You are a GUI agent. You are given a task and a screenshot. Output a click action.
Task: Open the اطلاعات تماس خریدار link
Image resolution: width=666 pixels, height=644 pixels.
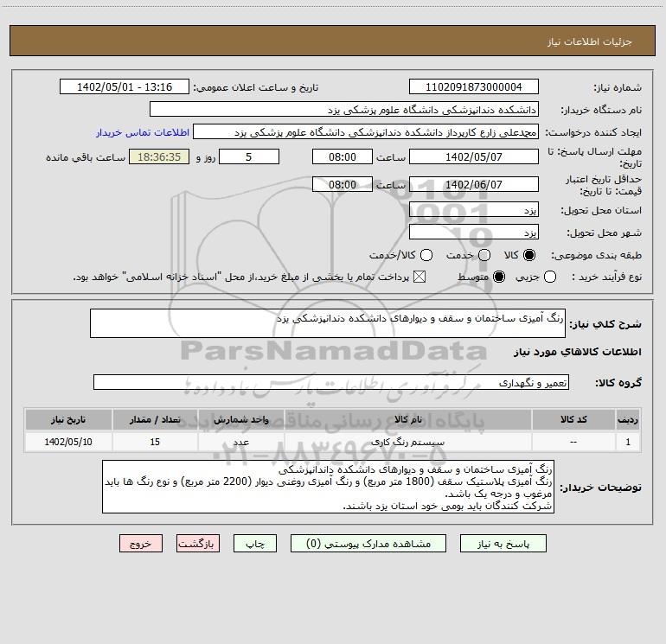[143, 132]
